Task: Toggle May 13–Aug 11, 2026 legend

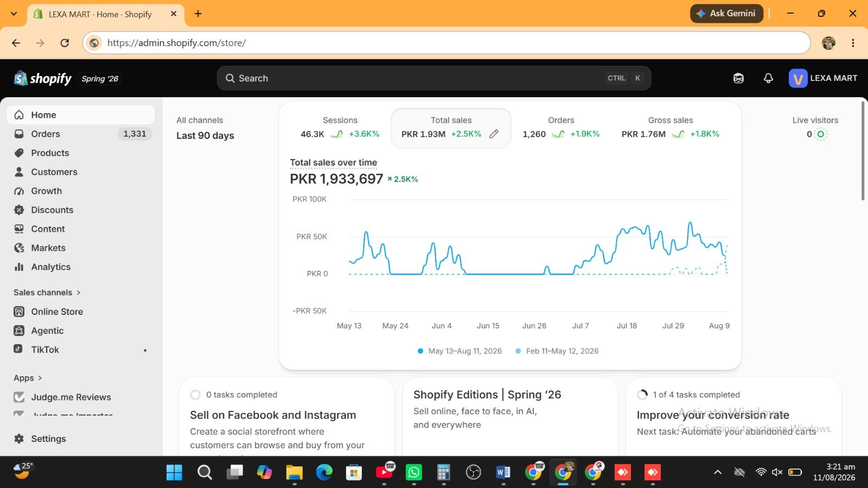Action: [459, 351]
